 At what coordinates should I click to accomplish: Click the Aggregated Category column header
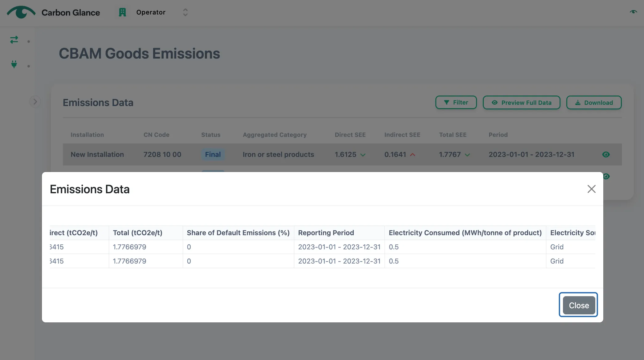[275, 135]
